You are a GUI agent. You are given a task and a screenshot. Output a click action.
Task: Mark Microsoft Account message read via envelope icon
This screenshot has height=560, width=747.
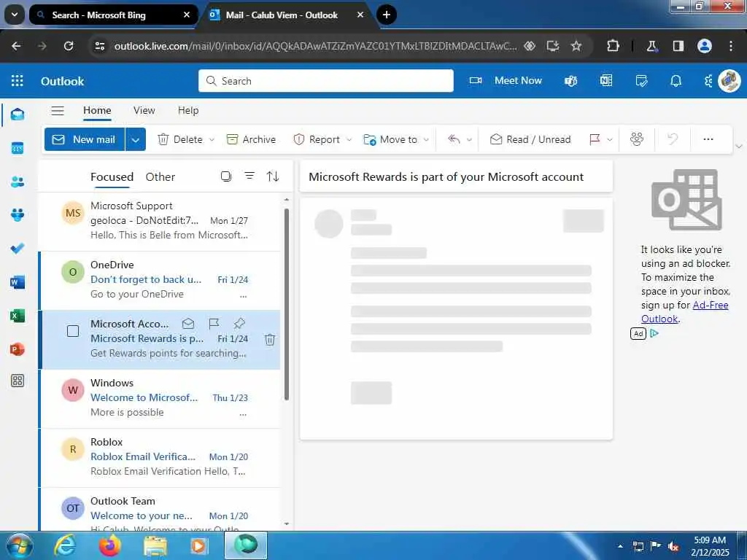[x=188, y=324]
